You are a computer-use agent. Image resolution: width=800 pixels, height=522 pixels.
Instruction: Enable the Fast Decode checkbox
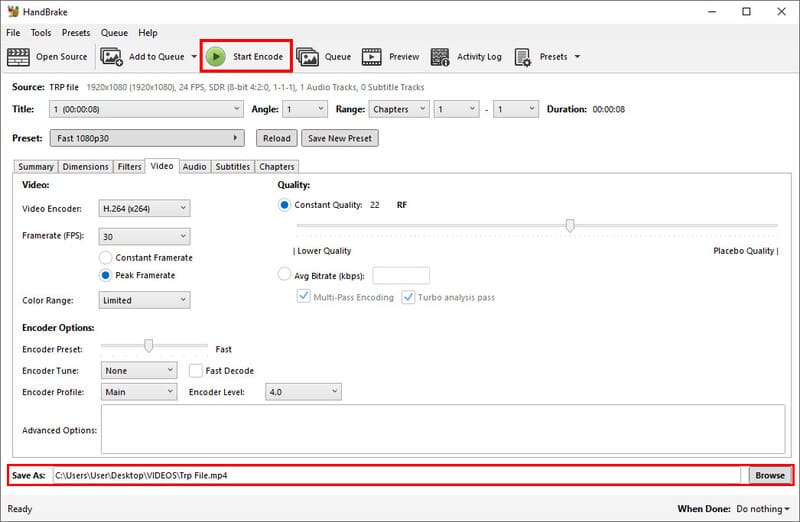tap(195, 370)
